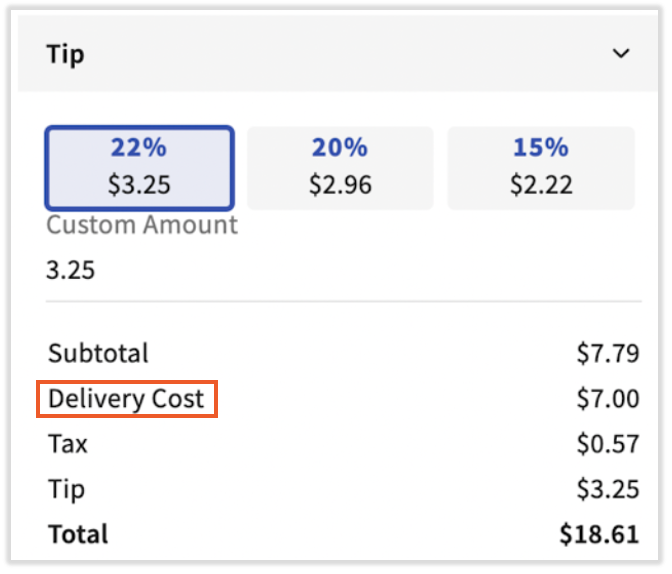Click the $2.96 amount under 20%
672x574 pixels.
(x=340, y=184)
